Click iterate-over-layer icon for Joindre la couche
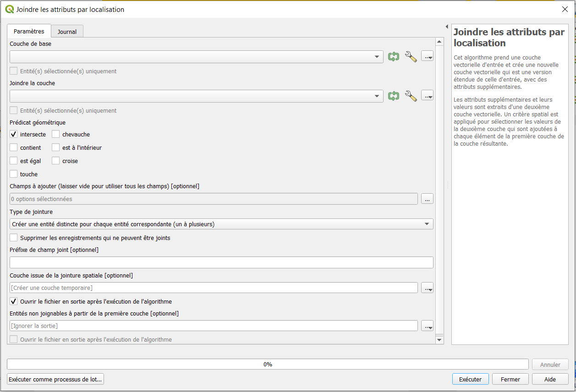Screen dimensions: 576x392 (394, 96)
